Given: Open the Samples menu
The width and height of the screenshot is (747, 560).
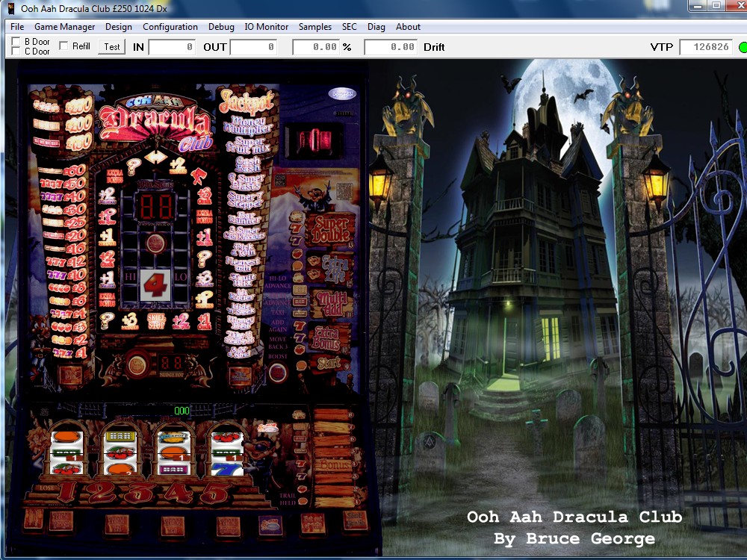Looking at the screenshot, I should (x=315, y=27).
